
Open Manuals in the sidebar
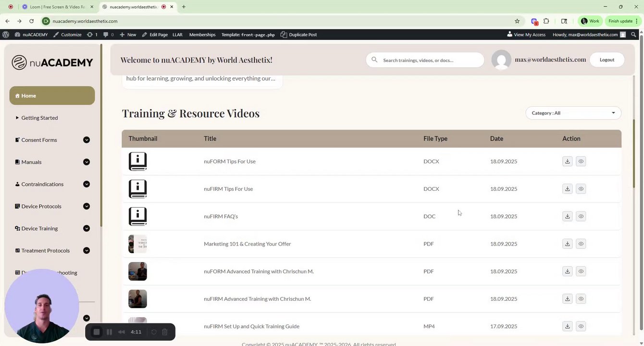[31, 162]
